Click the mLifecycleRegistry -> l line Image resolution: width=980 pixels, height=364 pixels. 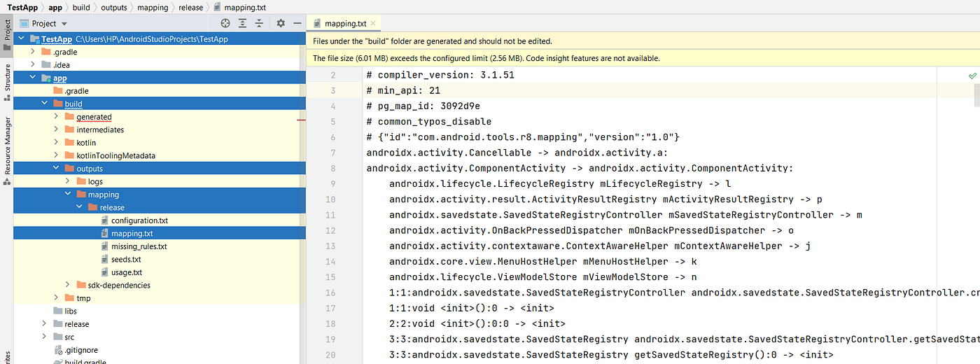(560, 183)
